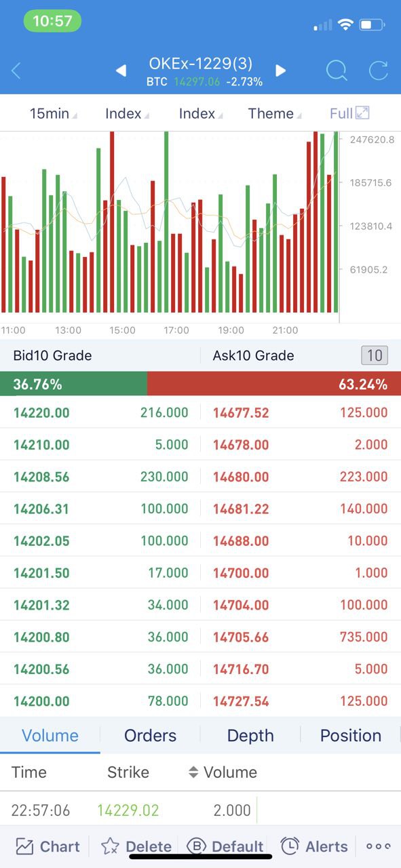Open the search magnifier icon
Viewport: 401px width, 868px height.
click(337, 71)
